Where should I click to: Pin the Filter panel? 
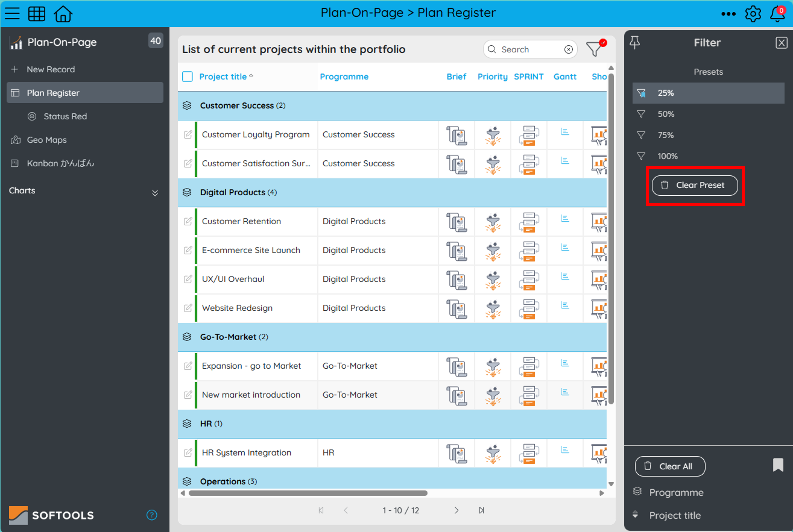pyautogui.click(x=634, y=43)
